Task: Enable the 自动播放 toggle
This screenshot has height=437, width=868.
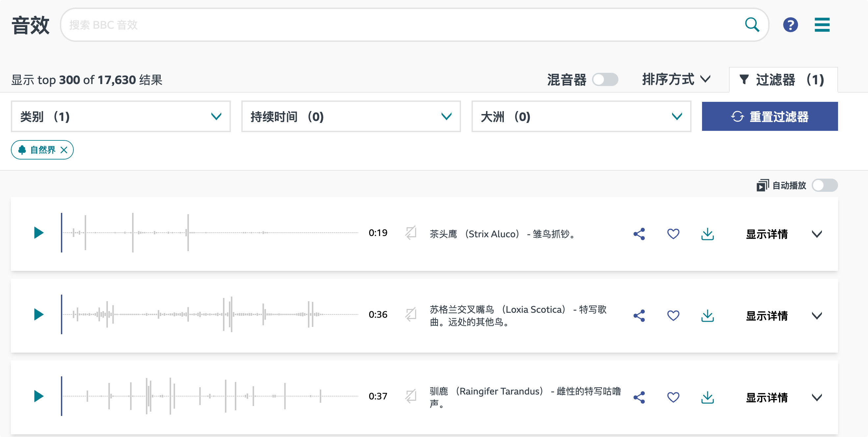Action: point(824,186)
